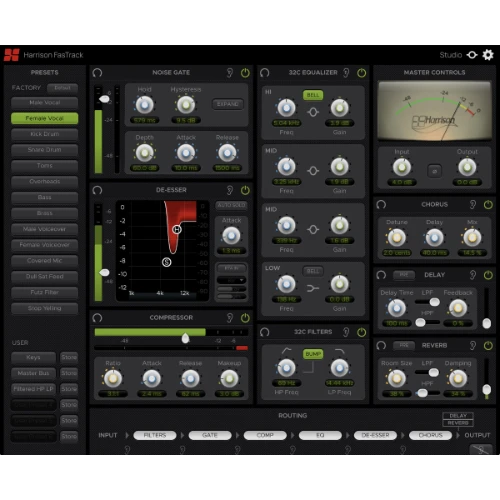
Task: Reset the Compressor section icon
Action: [x=97, y=318]
